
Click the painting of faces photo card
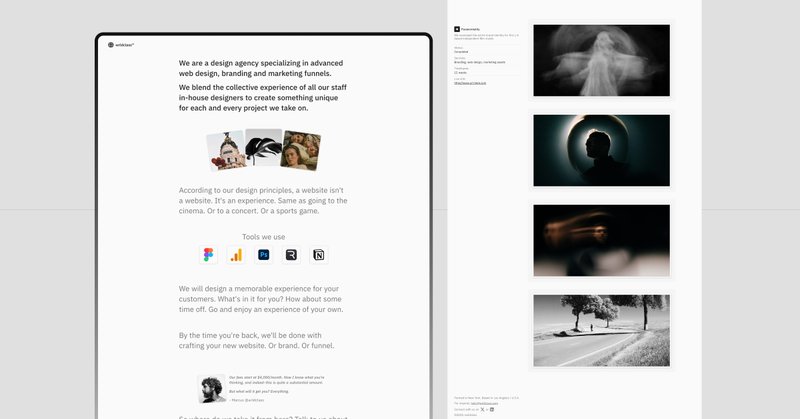(x=301, y=150)
